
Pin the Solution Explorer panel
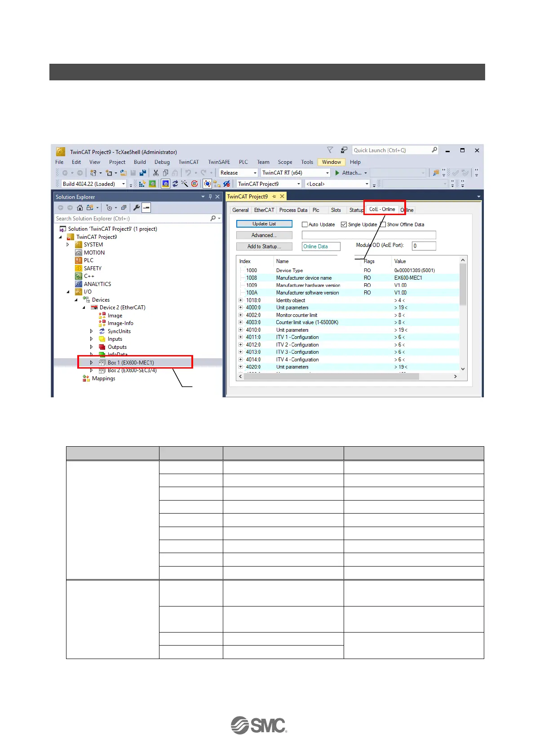[210, 197]
